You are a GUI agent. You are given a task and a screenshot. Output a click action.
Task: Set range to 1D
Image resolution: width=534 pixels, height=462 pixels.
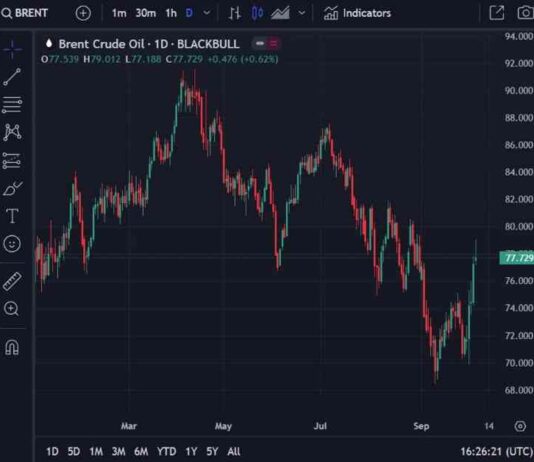coord(52,451)
